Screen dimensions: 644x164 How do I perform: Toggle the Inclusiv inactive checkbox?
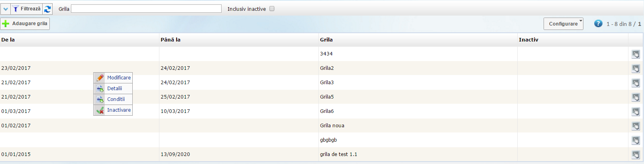tap(272, 9)
